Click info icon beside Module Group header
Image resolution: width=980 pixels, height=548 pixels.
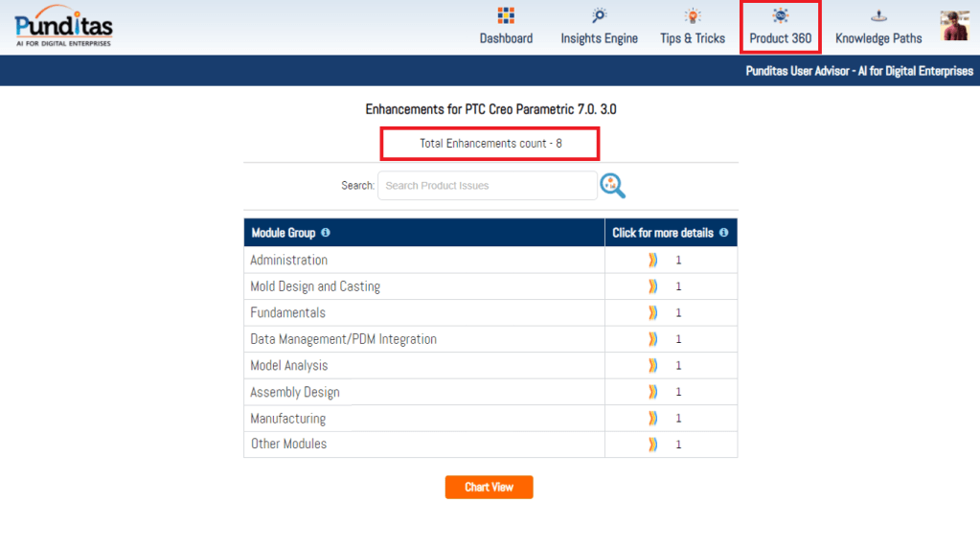pyautogui.click(x=326, y=233)
